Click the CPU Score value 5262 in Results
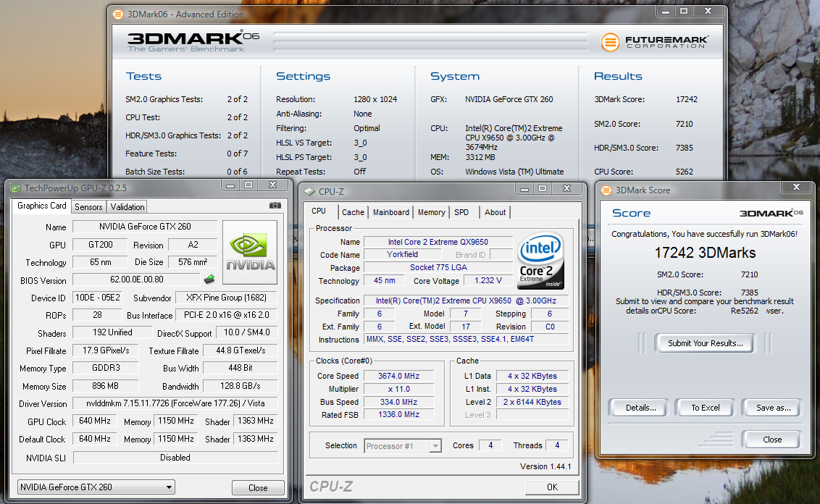The image size is (820, 504). pos(684,172)
